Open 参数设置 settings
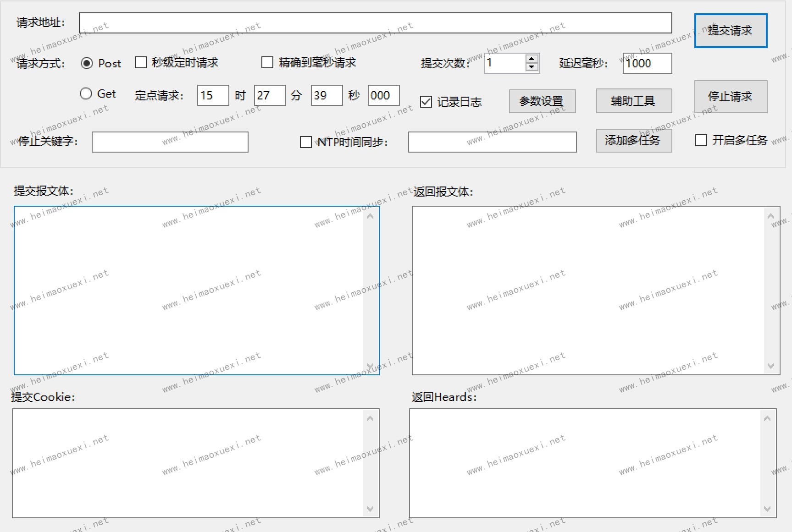Screen dimensions: 792x532 pyautogui.click(x=542, y=101)
